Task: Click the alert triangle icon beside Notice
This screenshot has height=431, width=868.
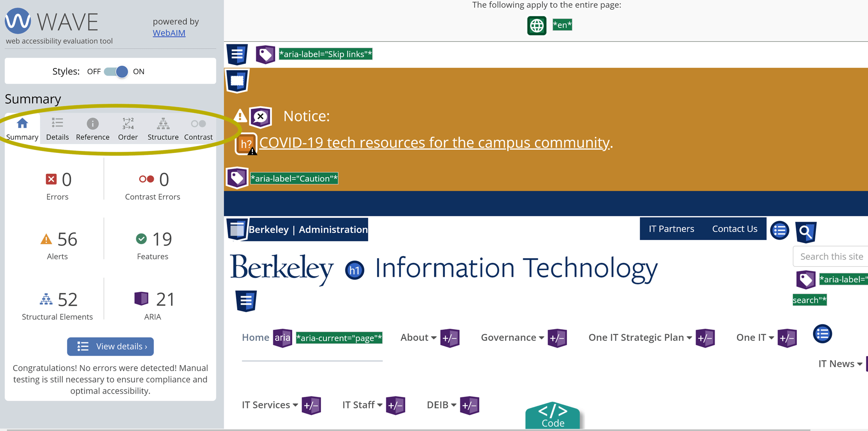Action: (x=240, y=116)
